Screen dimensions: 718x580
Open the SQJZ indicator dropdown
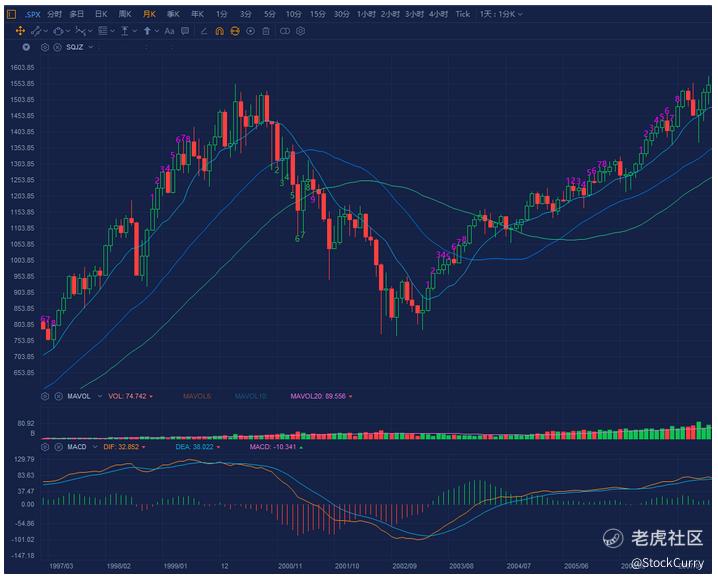coord(91,47)
